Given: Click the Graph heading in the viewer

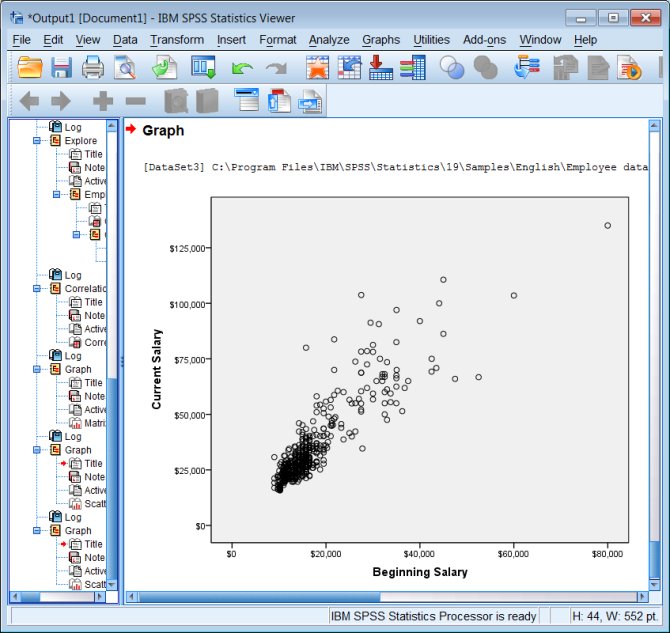Looking at the screenshot, I should [x=163, y=130].
